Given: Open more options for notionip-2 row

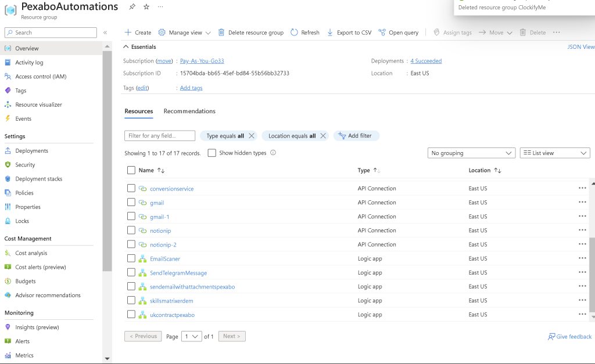Looking at the screenshot, I should [x=582, y=244].
